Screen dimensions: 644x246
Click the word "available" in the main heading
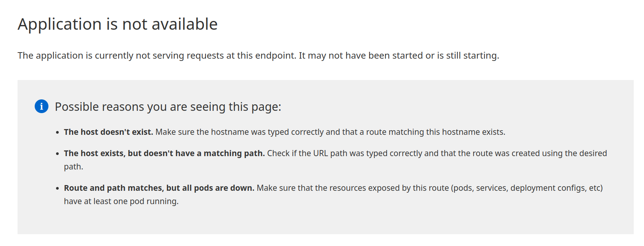[x=185, y=24]
